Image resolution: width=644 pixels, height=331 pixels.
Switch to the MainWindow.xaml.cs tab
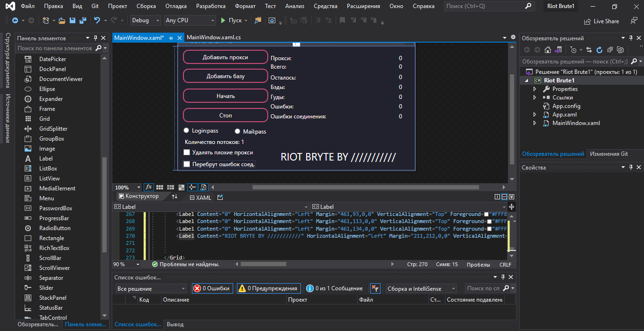click(x=213, y=38)
